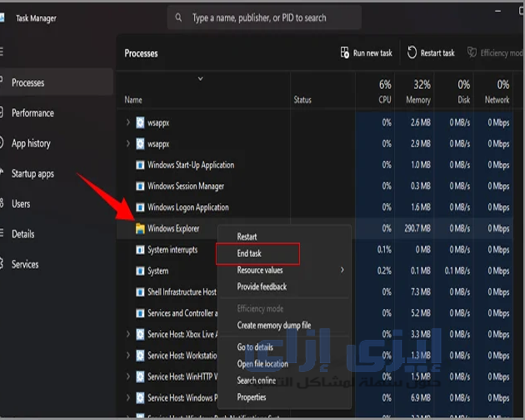The image size is (525, 420).
Task: Click the Run new task icon
Action: (344, 52)
